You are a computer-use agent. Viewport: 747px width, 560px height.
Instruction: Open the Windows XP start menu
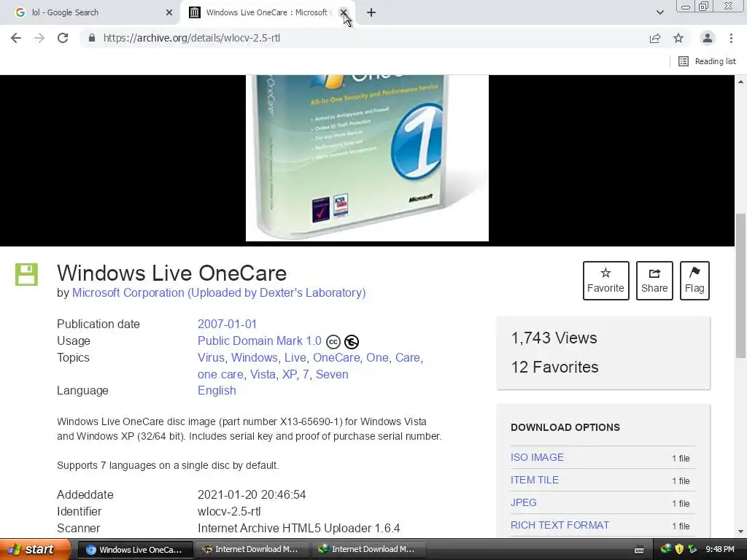pyautogui.click(x=35, y=549)
